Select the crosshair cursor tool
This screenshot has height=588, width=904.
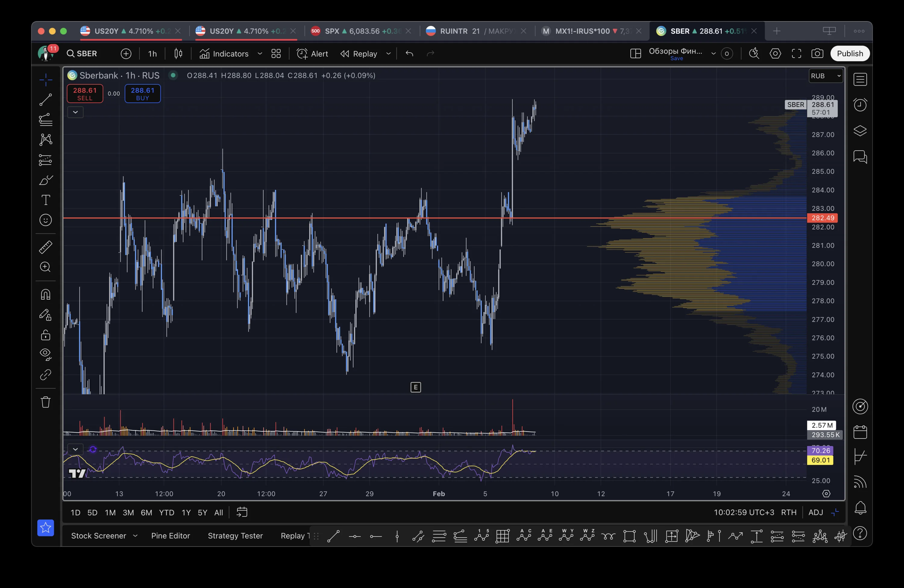[x=46, y=80]
